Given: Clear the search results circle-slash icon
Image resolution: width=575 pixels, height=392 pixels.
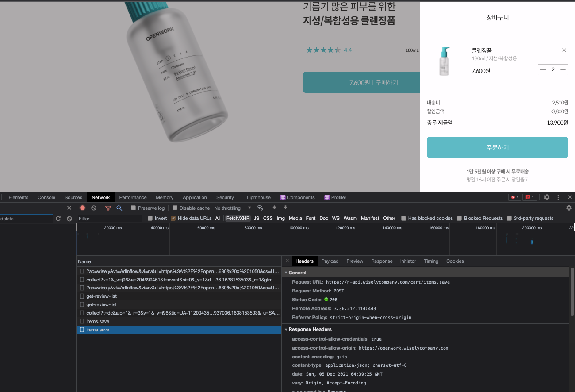Looking at the screenshot, I should coord(69,219).
